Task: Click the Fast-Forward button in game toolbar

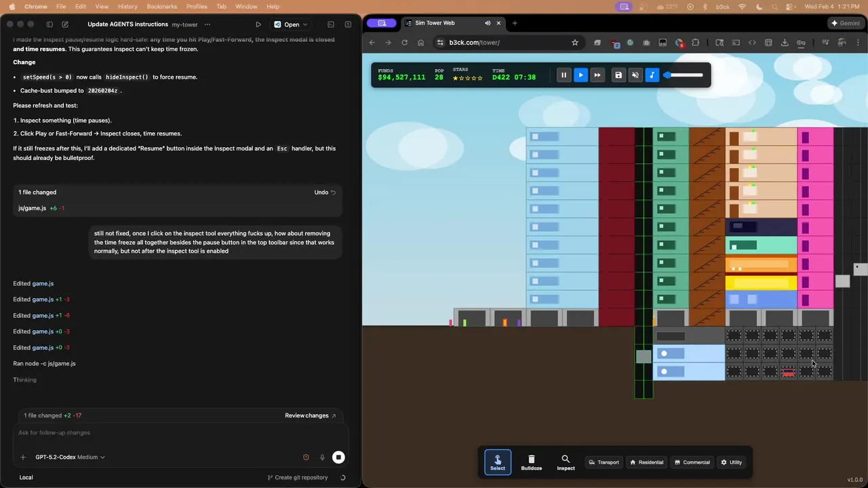Action: [597, 75]
